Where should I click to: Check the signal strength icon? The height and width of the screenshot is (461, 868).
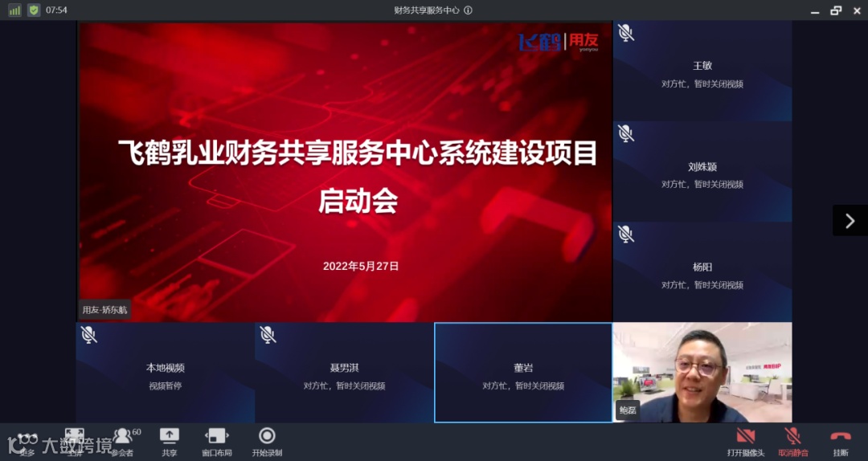pos(14,10)
